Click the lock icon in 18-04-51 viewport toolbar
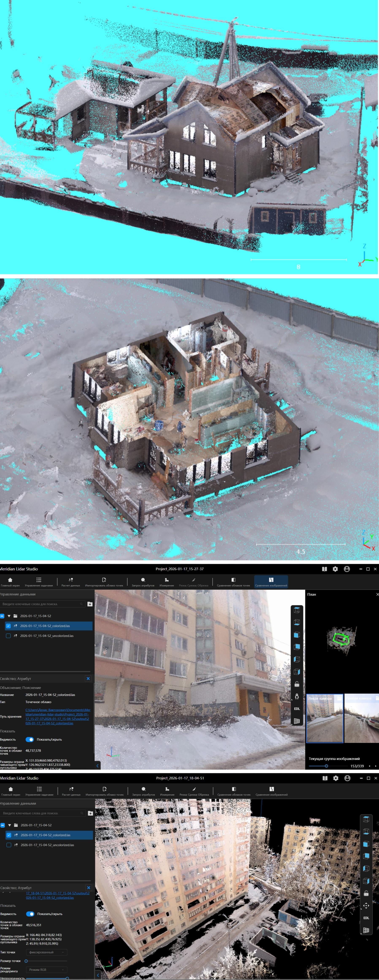379x980 pixels. click(366, 893)
